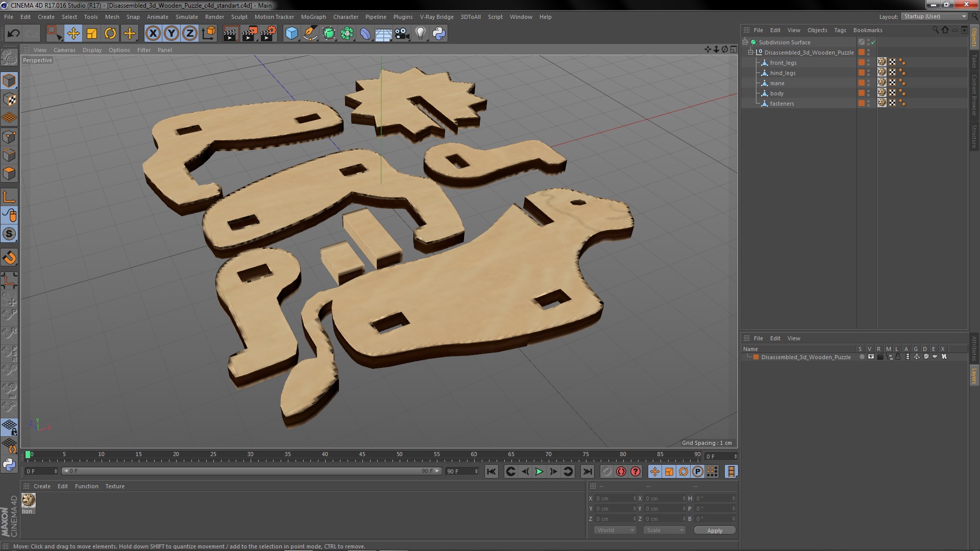
Task: Add floor environment object icon
Action: pos(384,34)
